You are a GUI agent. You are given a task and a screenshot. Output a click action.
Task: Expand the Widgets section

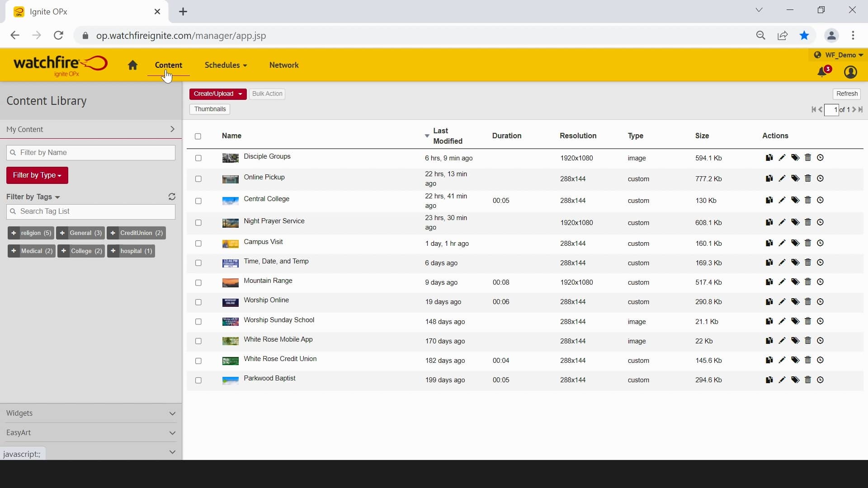pos(90,413)
